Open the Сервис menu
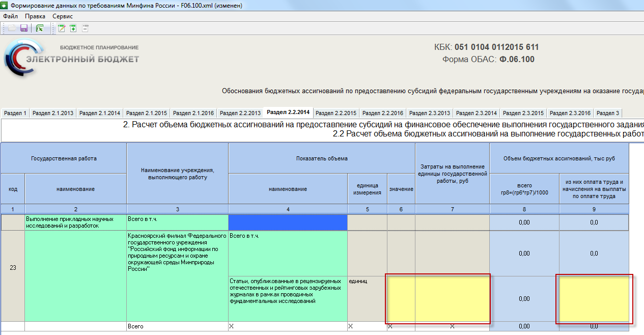 coord(63,16)
